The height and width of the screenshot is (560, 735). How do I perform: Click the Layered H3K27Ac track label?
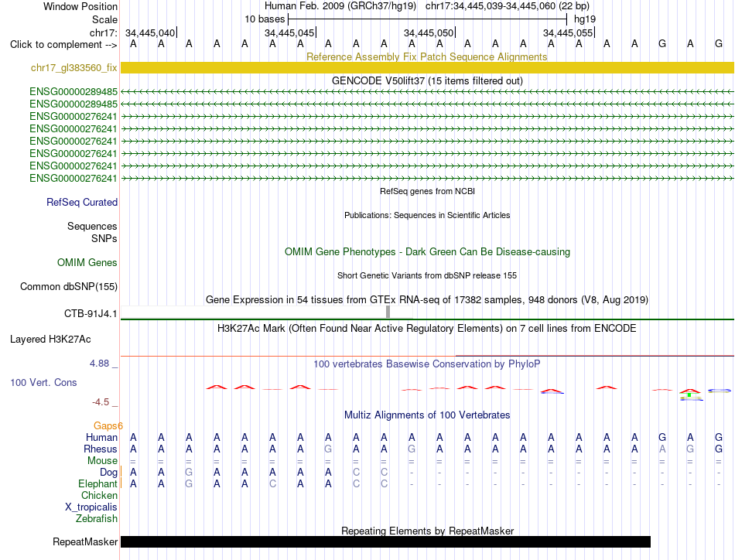pos(50,340)
